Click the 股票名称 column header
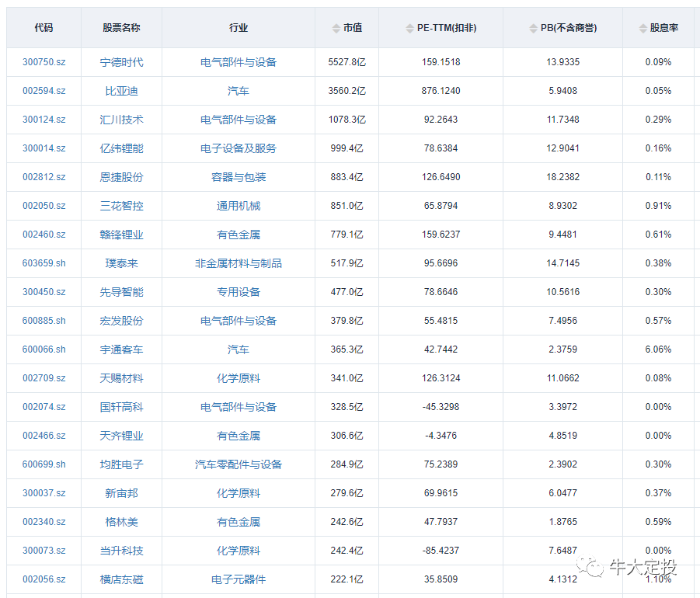 121,28
